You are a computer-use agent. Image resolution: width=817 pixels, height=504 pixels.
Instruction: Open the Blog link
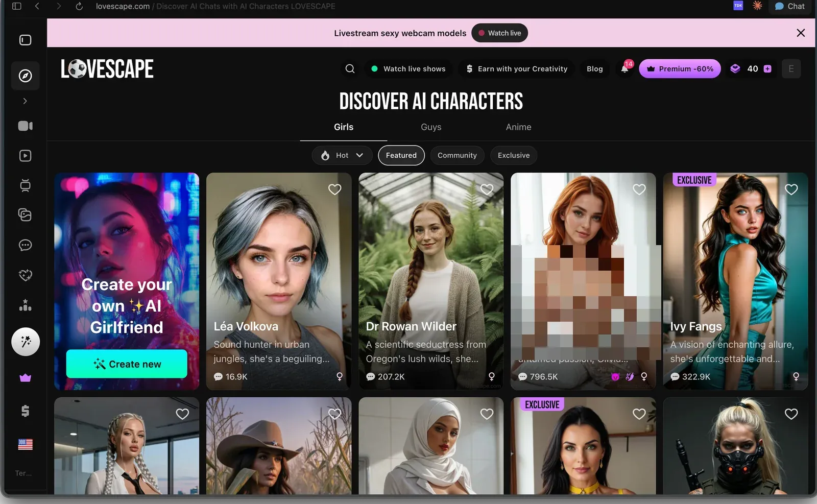coord(594,68)
